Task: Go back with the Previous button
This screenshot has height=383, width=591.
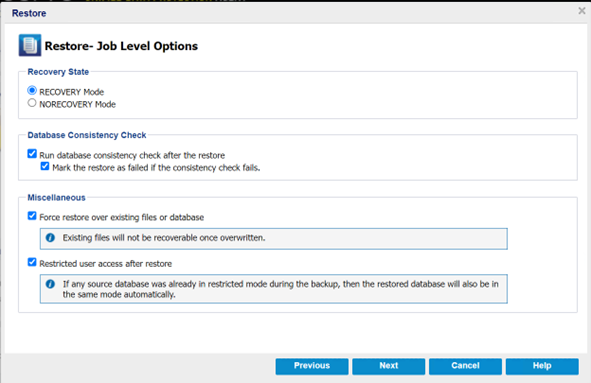Action: pyautogui.click(x=312, y=366)
